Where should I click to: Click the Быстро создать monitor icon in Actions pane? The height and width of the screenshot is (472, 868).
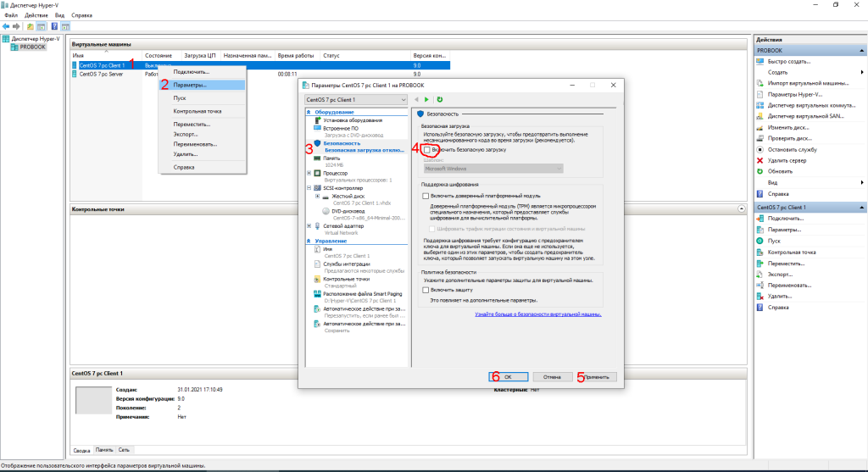760,61
